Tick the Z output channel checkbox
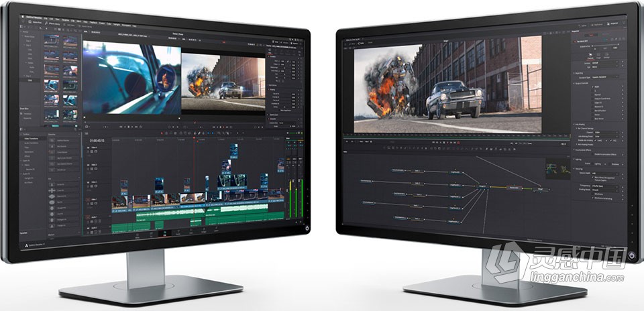 [592, 90]
